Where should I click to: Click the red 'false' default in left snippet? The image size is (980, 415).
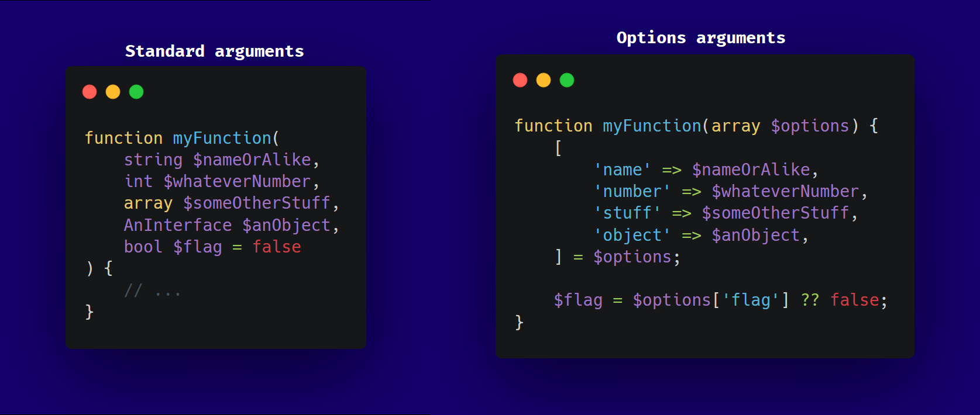click(277, 247)
